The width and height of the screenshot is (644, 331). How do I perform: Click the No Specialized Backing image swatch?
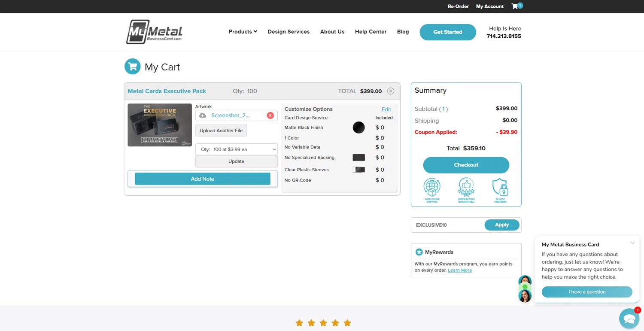pos(358,158)
